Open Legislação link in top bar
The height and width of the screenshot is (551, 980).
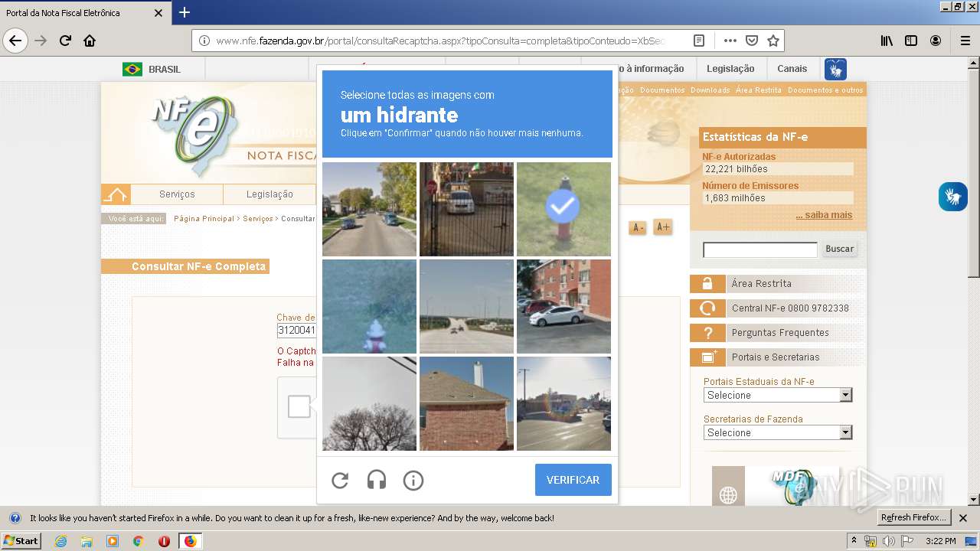730,69
